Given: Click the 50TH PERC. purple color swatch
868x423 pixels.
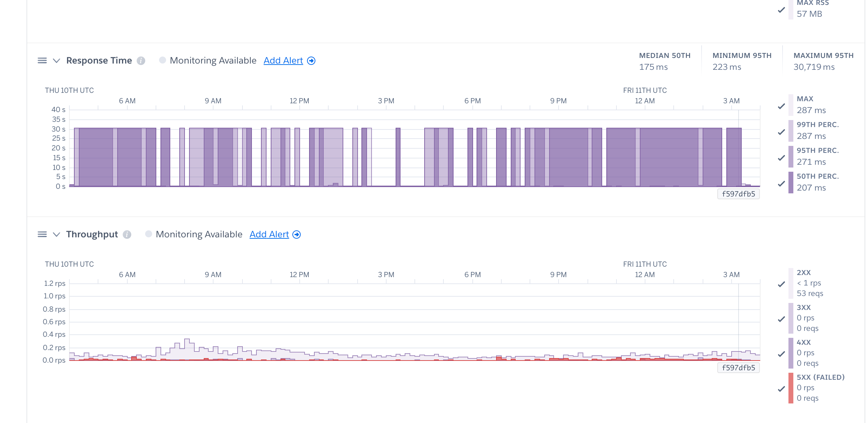Looking at the screenshot, I should [x=791, y=182].
